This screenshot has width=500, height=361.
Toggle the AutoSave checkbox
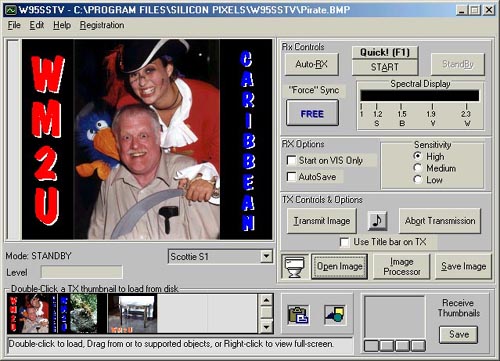click(291, 177)
